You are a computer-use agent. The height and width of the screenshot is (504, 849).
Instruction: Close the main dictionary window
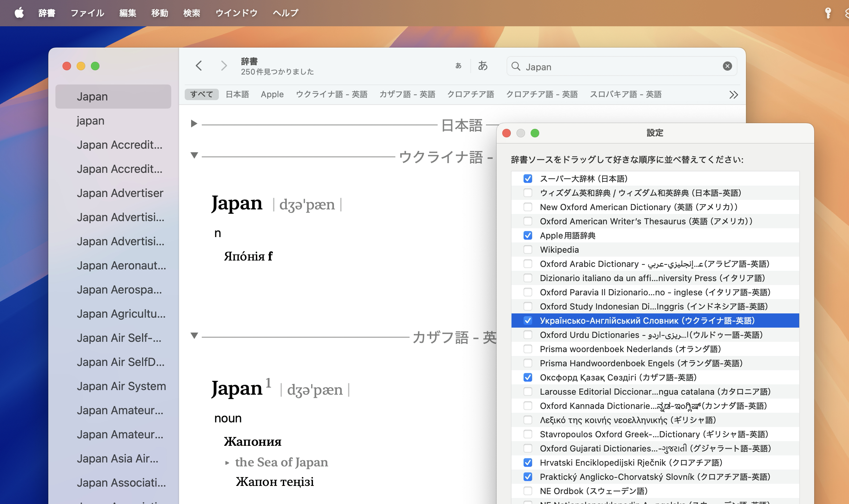(67, 66)
